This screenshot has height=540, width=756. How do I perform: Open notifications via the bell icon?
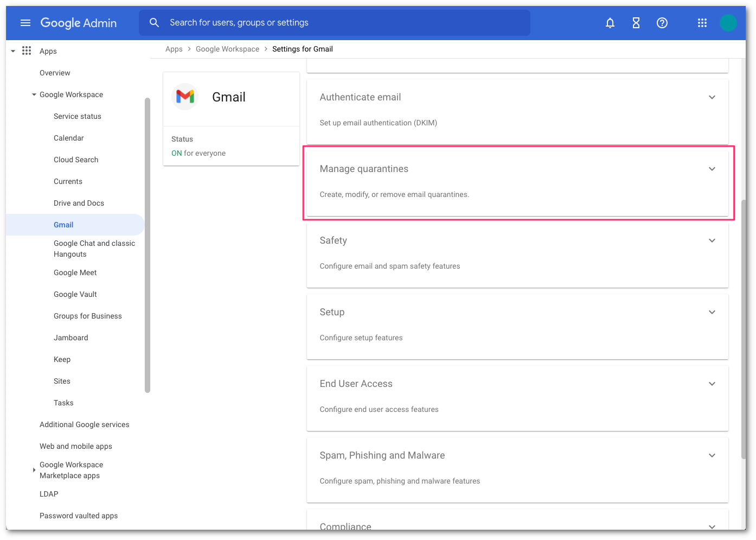[610, 23]
